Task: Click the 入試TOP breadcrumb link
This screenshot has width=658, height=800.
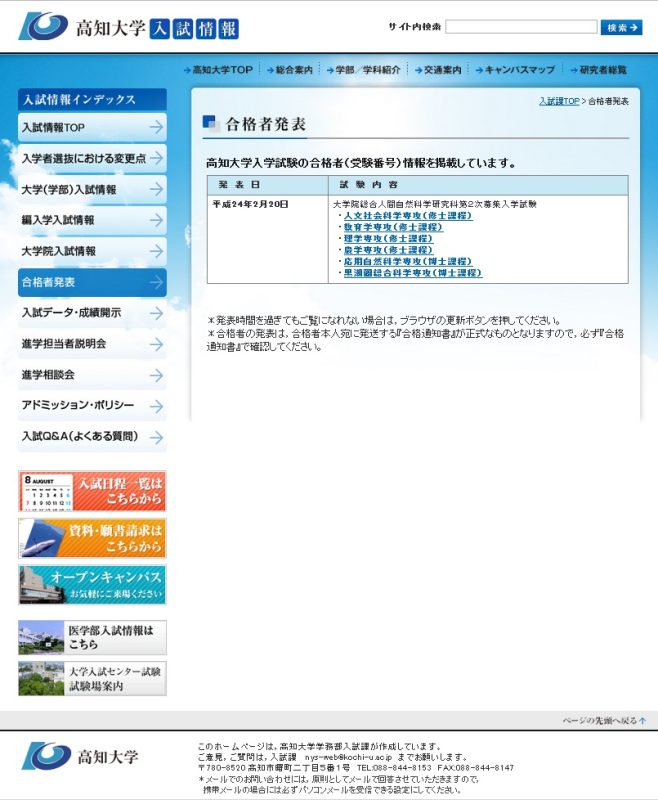Action: click(559, 102)
